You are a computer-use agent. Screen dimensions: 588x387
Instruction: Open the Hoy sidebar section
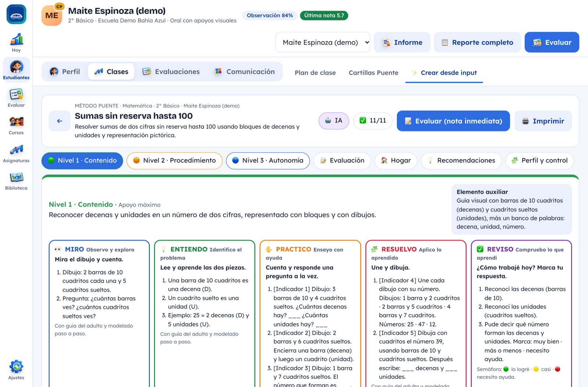tap(16, 43)
